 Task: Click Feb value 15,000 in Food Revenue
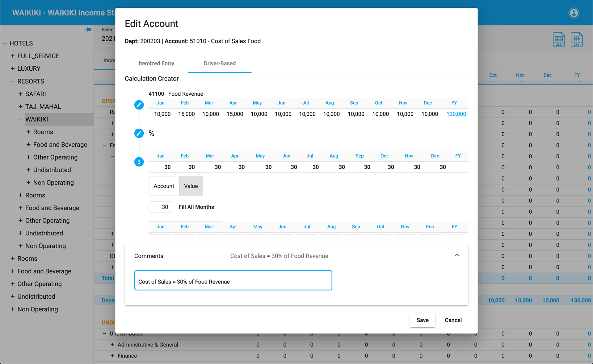click(186, 114)
